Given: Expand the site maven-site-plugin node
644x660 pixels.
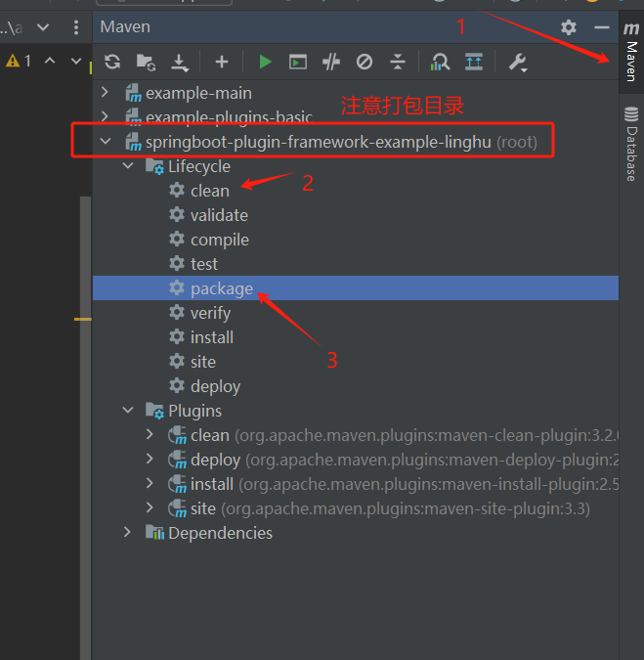Looking at the screenshot, I should click(150, 507).
